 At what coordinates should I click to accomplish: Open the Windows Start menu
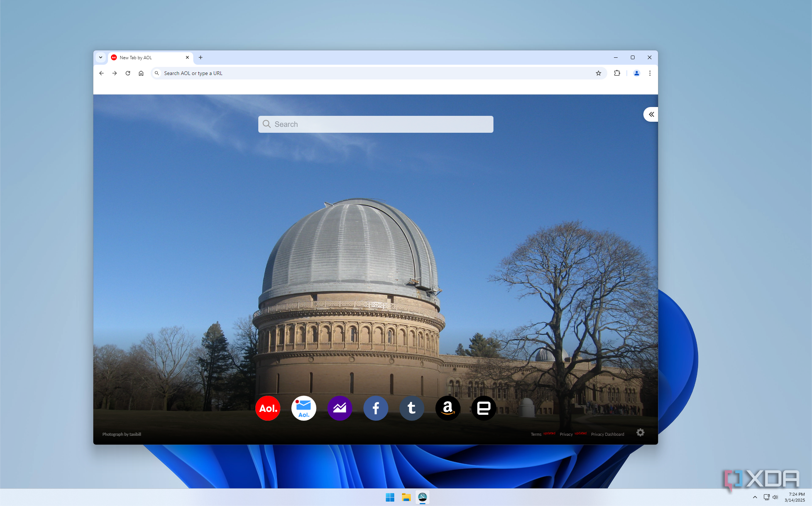[390, 497]
